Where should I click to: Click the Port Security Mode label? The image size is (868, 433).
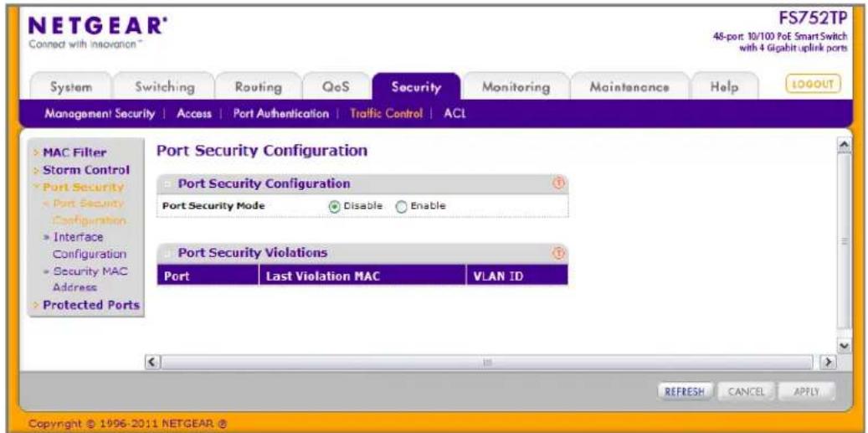click(213, 206)
